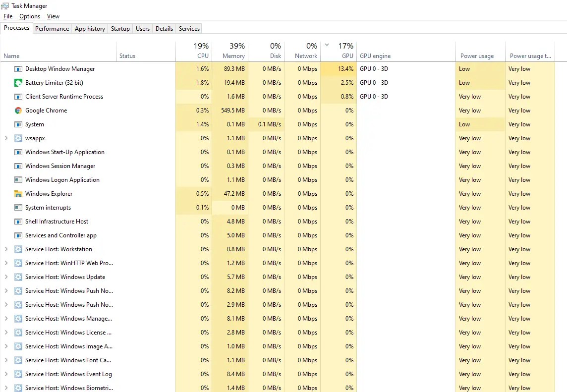Screen dimensions: 567x392
Task: Click the Google Chrome process icon
Action: pos(18,111)
